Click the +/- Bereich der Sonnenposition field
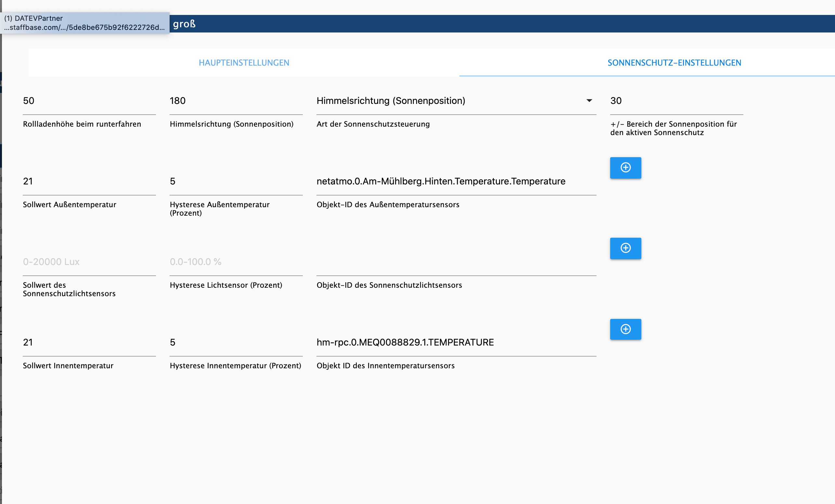Screen dimensions: 835x504 677,101
